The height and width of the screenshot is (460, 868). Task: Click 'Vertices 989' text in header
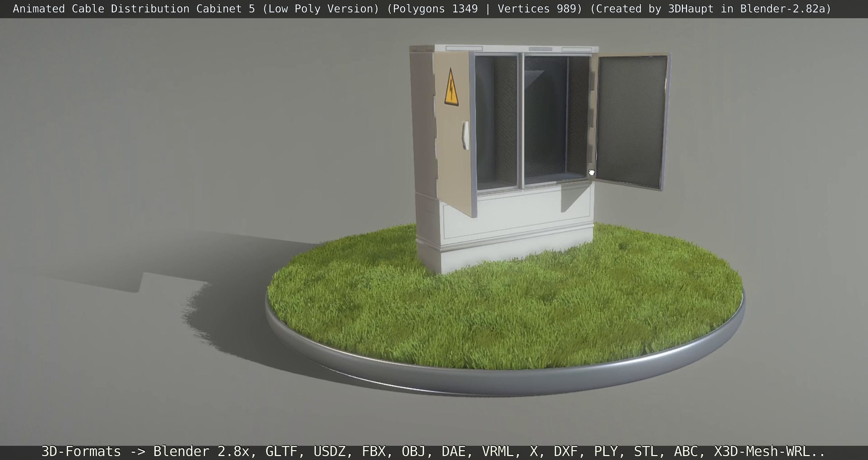tap(536, 9)
